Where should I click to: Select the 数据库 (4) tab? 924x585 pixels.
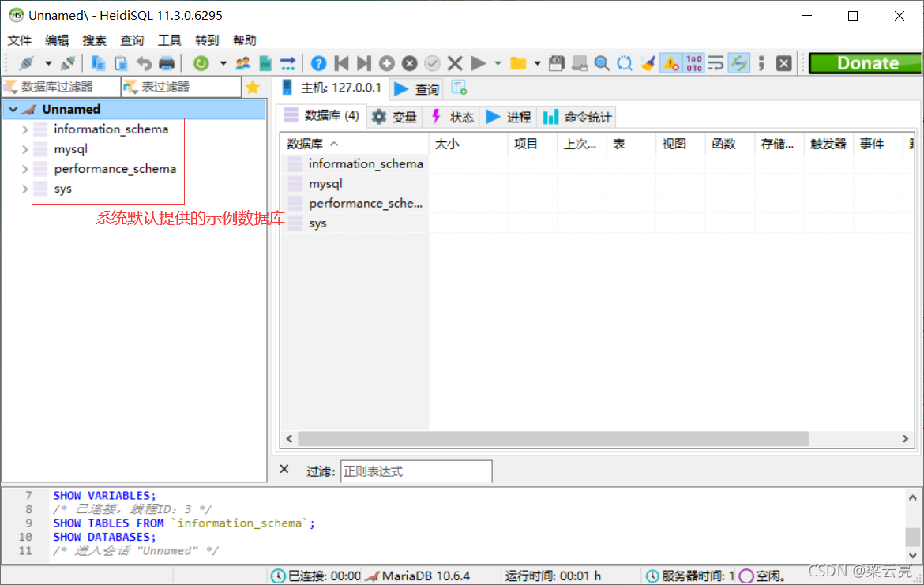pyautogui.click(x=322, y=115)
